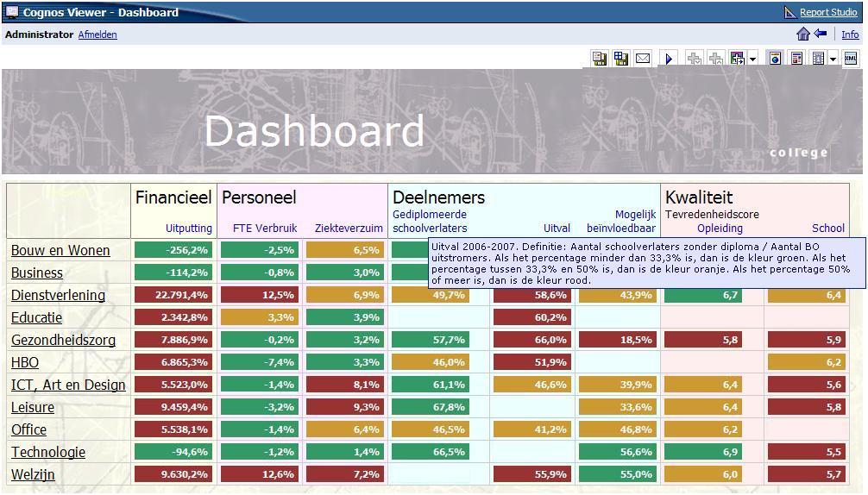Click the Uitval column header
This screenshot has width=868, height=495.
tap(557, 228)
